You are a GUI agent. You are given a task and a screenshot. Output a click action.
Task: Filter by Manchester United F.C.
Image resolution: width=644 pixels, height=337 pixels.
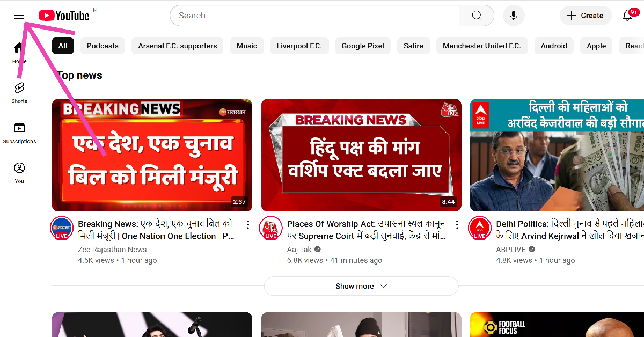click(x=482, y=46)
